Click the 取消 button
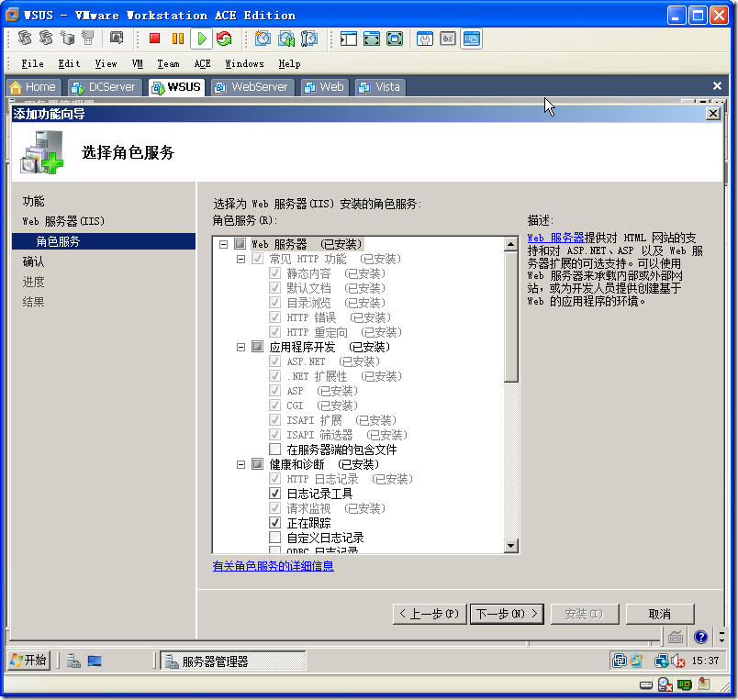 (660, 614)
